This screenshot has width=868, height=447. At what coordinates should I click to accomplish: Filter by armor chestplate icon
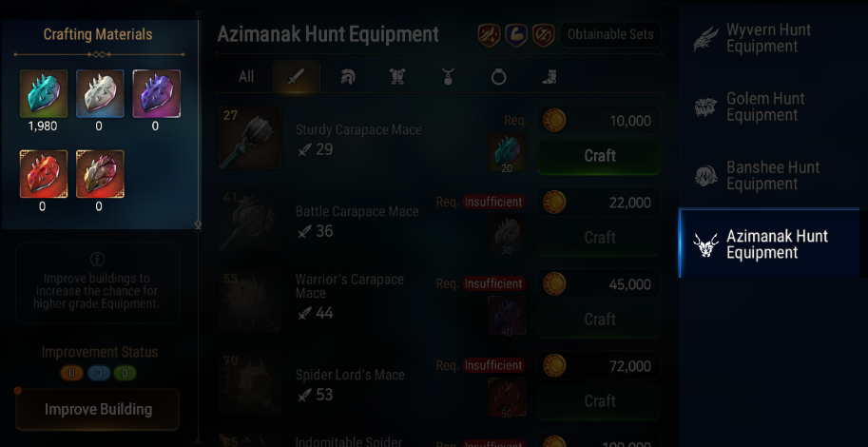click(396, 77)
